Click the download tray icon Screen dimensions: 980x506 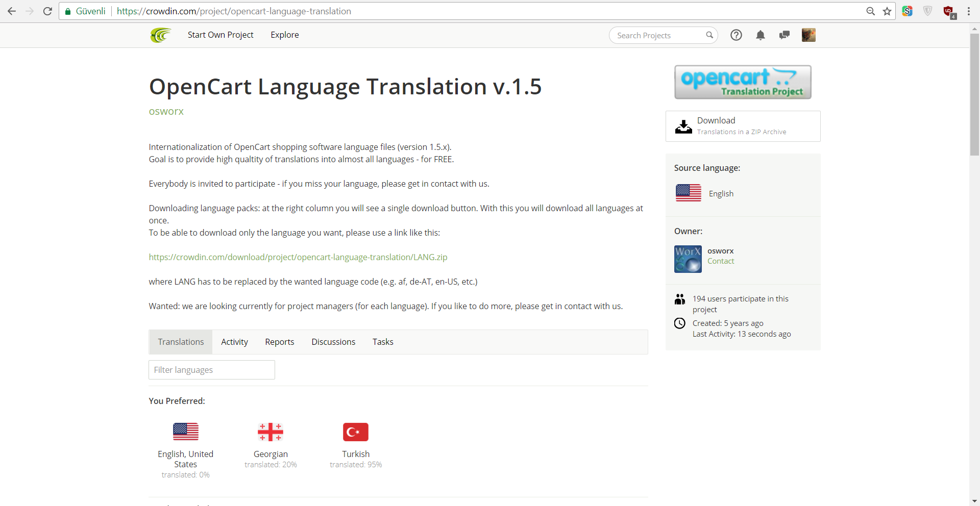click(x=683, y=127)
